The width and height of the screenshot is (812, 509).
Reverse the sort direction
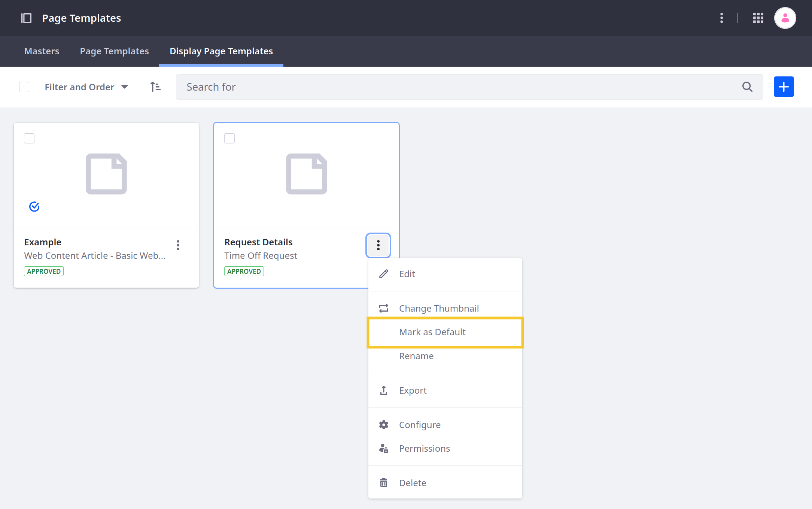155,87
